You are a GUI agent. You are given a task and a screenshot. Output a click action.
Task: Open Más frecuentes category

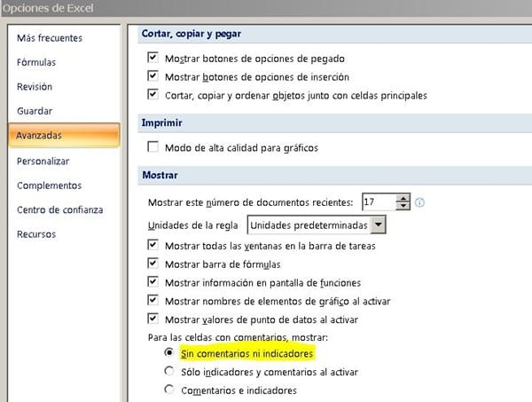tap(50, 38)
